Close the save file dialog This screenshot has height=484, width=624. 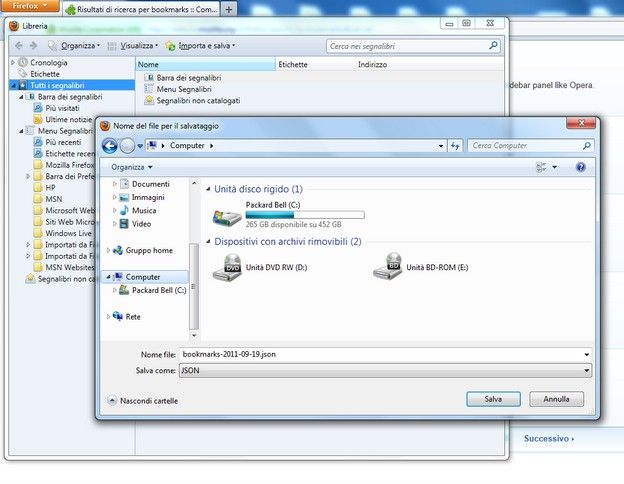pyautogui.click(x=581, y=123)
